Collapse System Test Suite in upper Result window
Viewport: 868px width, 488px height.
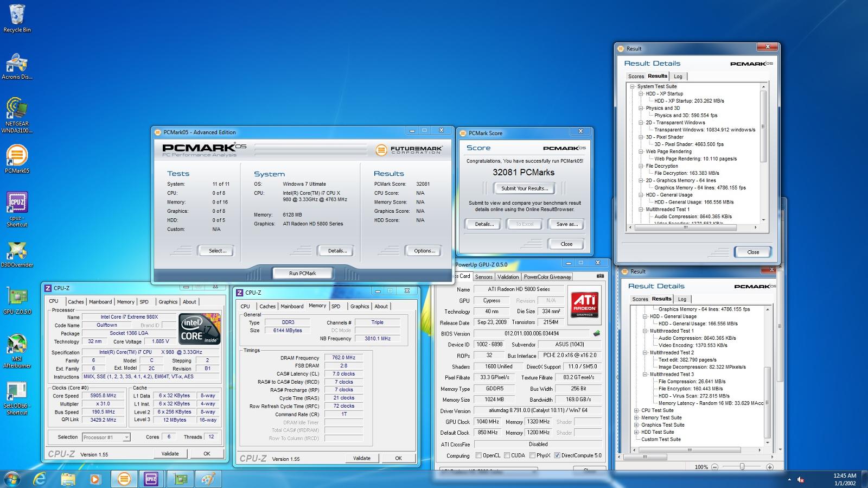632,86
